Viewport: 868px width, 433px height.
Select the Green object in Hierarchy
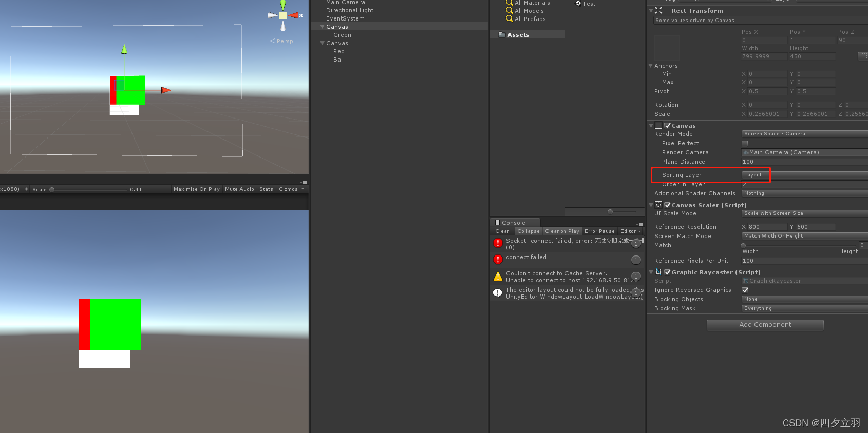(x=343, y=35)
